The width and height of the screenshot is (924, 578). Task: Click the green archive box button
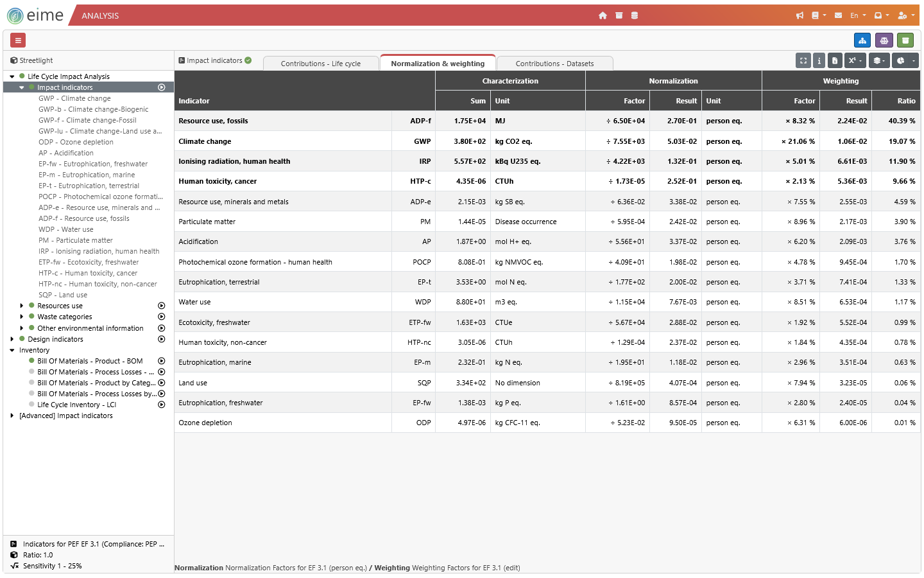905,40
